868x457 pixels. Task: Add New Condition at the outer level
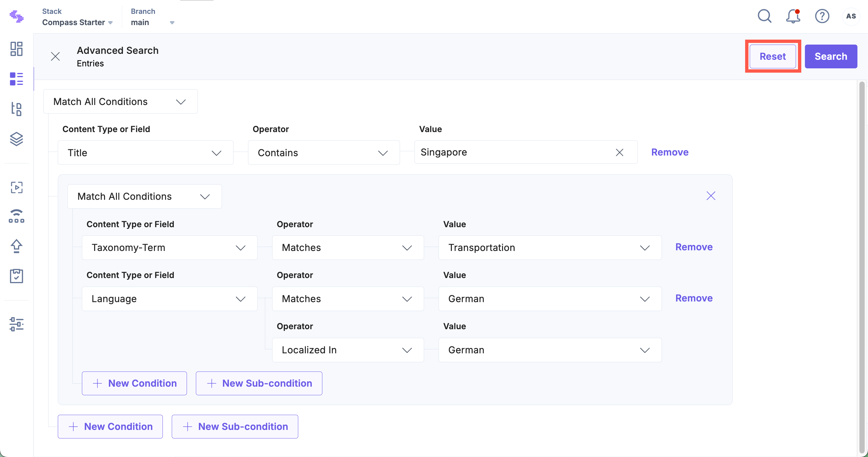pyautogui.click(x=110, y=426)
